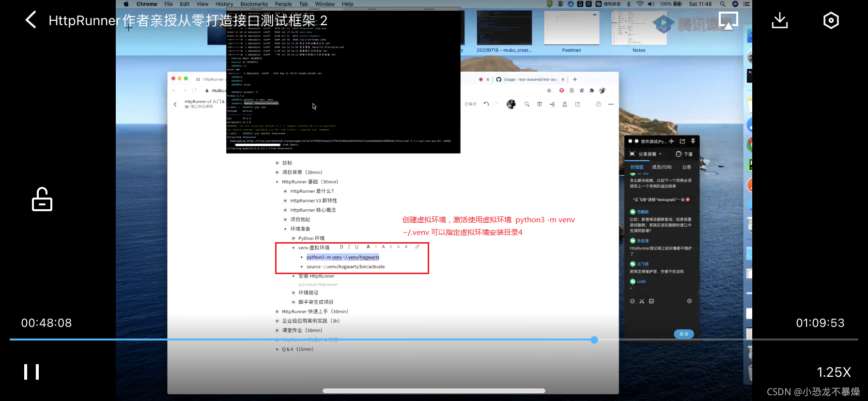Collapse the HttpRunner 基础 (30min) bullet
Screen dimensions: 868x401
tap(277, 182)
